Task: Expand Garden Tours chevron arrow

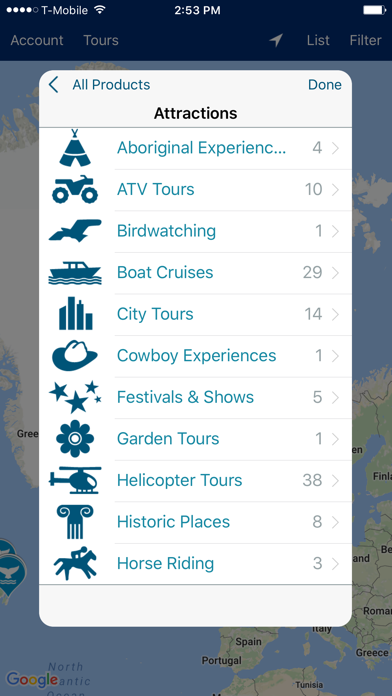Action: pyautogui.click(x=335, y=439)
